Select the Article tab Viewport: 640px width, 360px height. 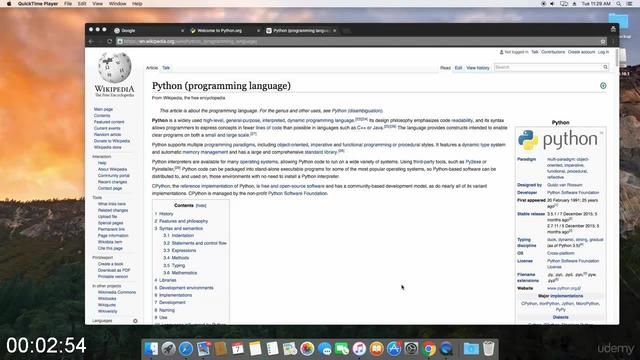[152, 68]
